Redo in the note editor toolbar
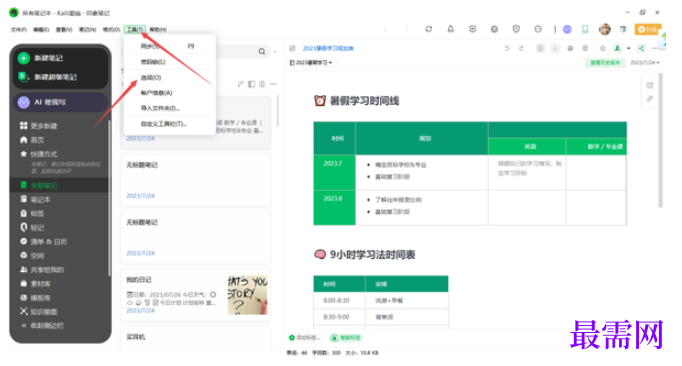 point(521,48)
